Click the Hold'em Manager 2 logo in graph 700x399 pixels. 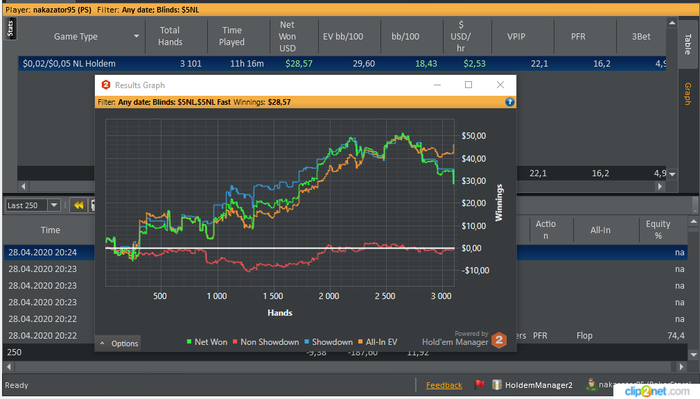click(499, 340)
